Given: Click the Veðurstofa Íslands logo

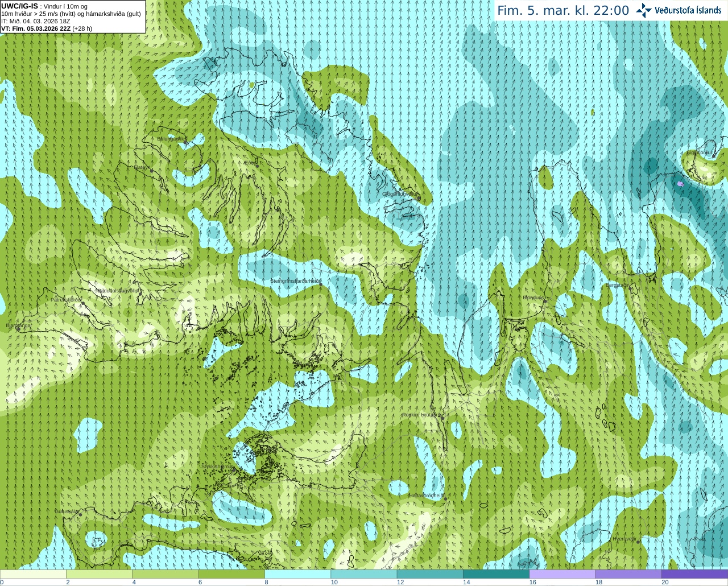Looking at the screenshot, I should (679, 10).
